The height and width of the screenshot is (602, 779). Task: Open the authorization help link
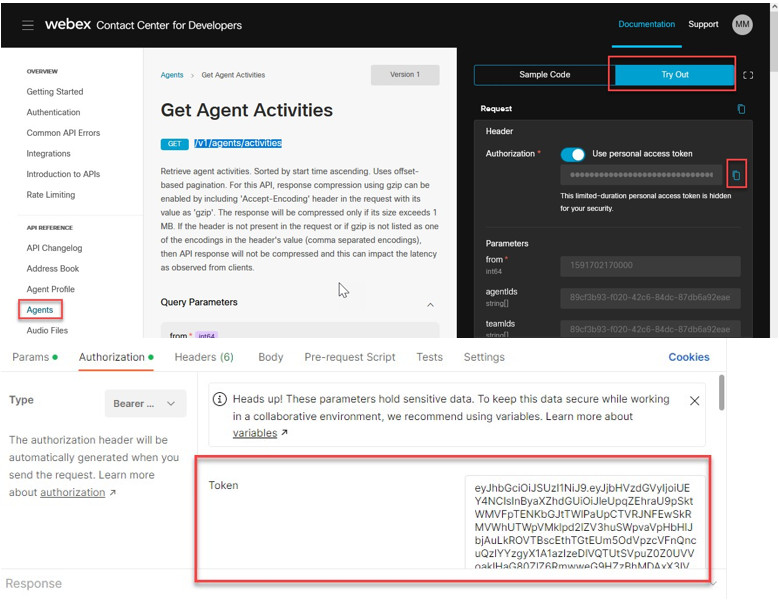click(x=73, y=492)
